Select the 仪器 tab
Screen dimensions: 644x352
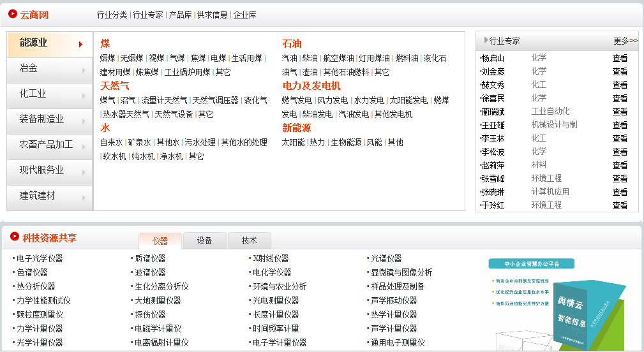tap(160, 241)
